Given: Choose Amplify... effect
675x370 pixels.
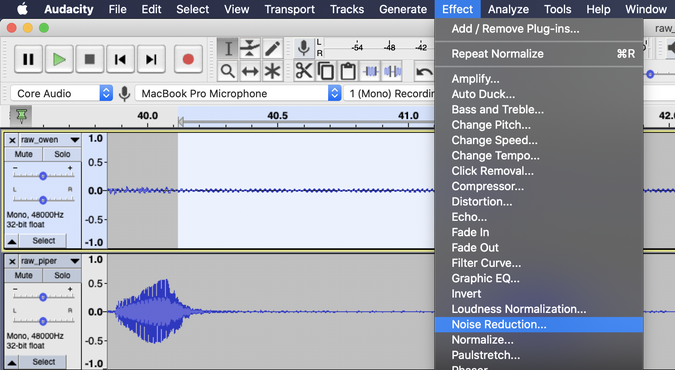Looking at the screenshot, I should pos(539,79).
